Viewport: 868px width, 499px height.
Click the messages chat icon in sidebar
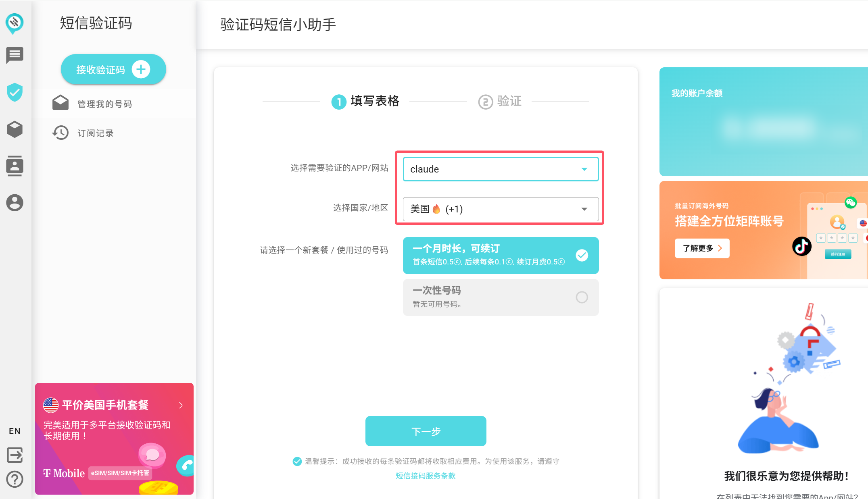click(15, 55)
